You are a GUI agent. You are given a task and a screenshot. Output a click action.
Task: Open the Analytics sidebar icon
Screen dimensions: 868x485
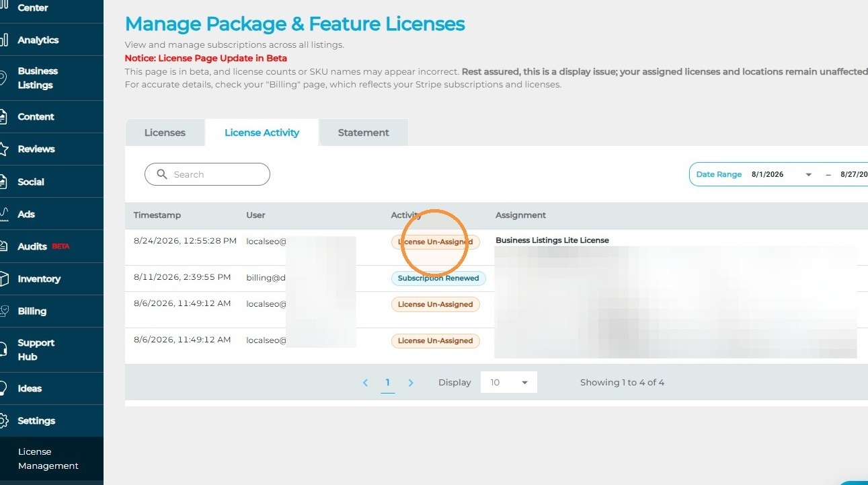[3, 40]
